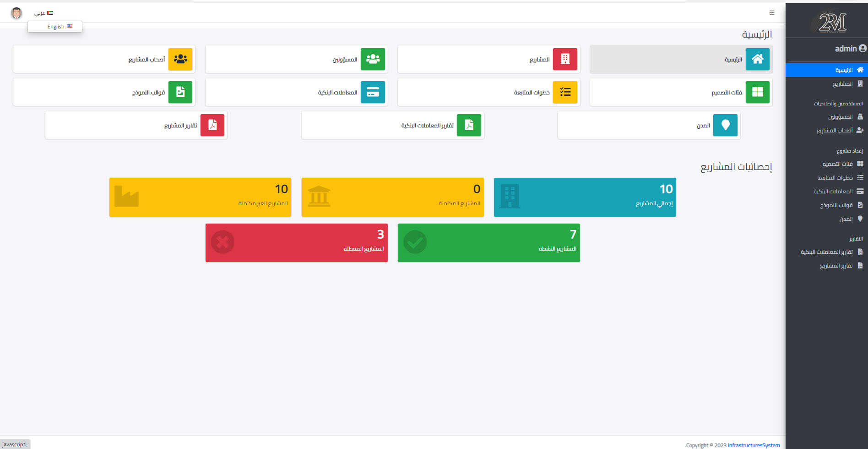Click the Cities map pin icon
This screenshot has height=449, width=868.
click(x=725, y=125)
